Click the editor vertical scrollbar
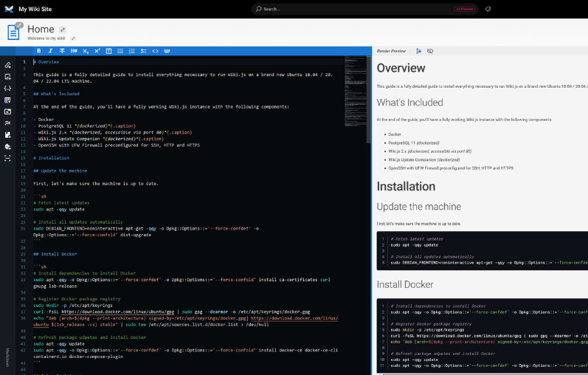 [x=369, y=100]
